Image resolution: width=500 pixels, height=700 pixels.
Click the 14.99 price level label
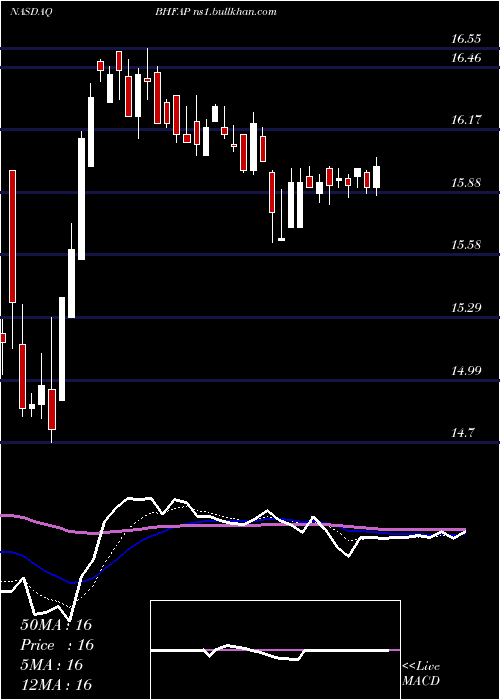pos(466,370)
